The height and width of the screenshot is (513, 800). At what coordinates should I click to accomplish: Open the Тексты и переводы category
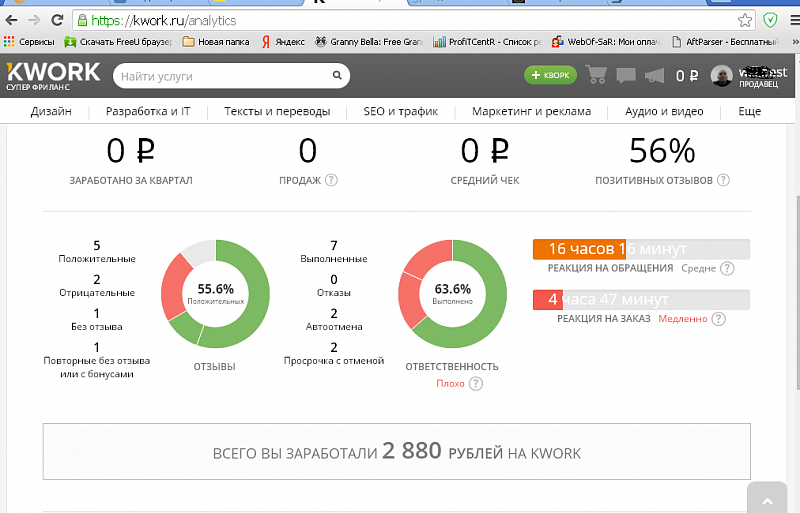click(277, 111)
